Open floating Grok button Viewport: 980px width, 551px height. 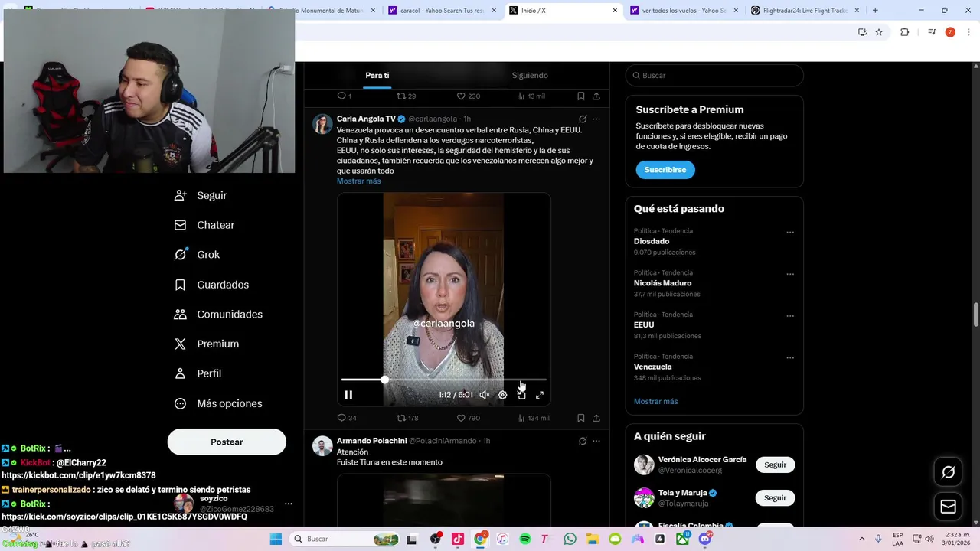pyautogui.click(x=948, y=472)
